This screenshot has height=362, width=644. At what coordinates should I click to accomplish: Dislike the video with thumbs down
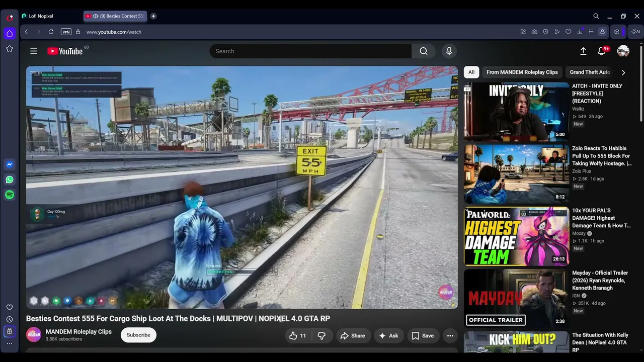coord(322,336)
